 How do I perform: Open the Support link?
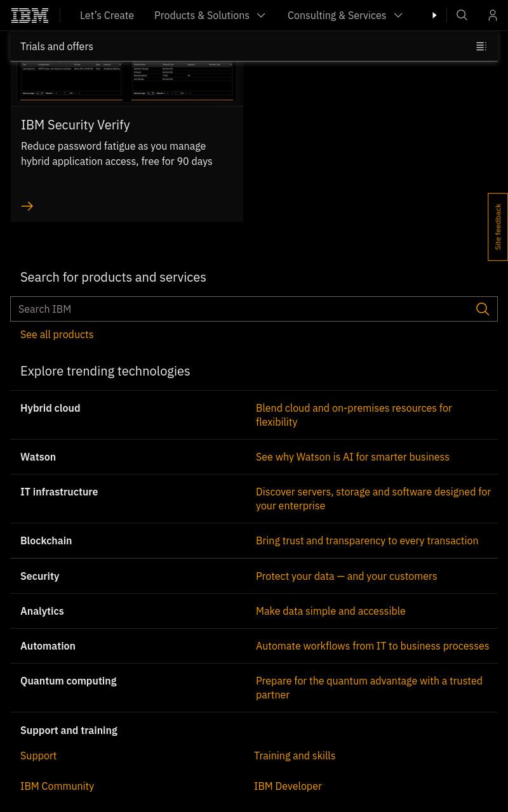38,756
